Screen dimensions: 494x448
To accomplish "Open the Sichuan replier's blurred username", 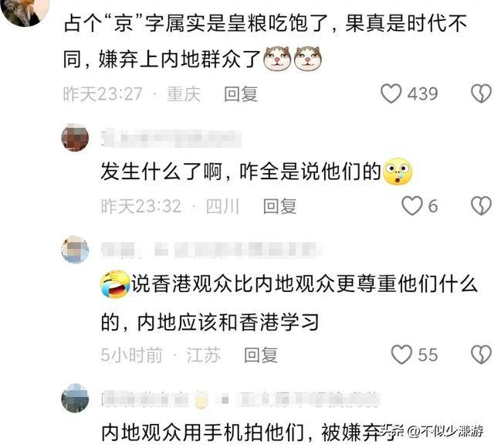I will click(171, 138).
